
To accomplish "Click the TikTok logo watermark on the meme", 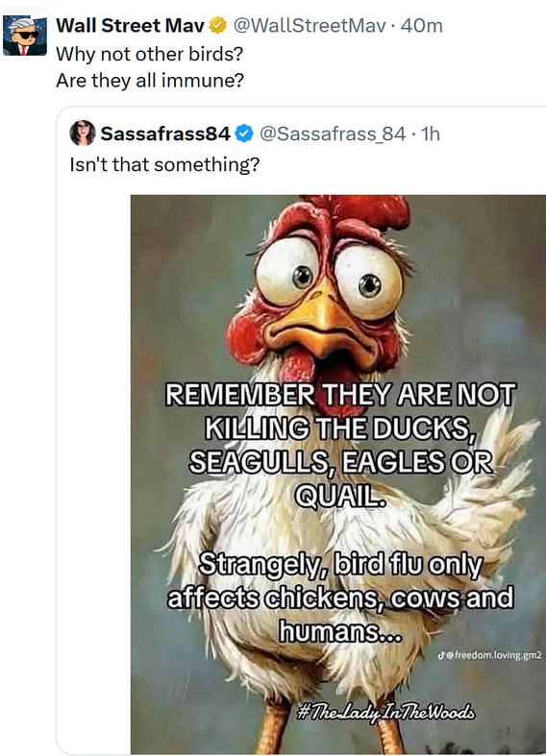I will coord(441,655).
